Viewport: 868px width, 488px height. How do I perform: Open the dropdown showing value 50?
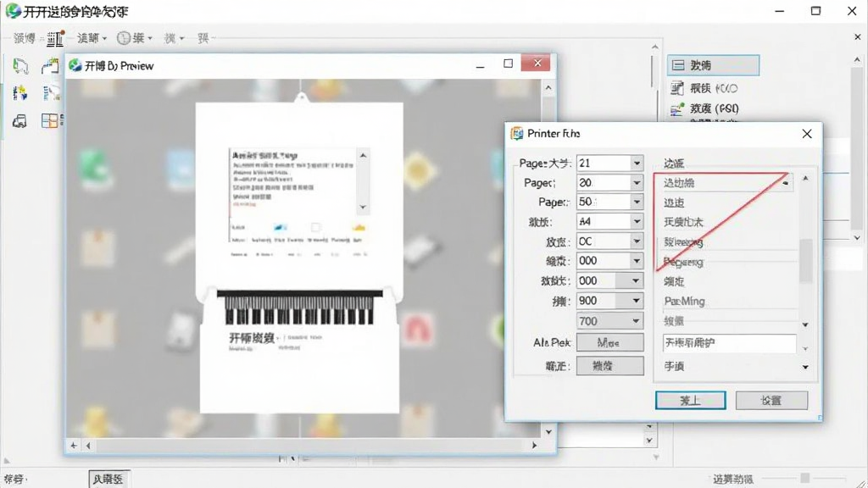[637, 202]
